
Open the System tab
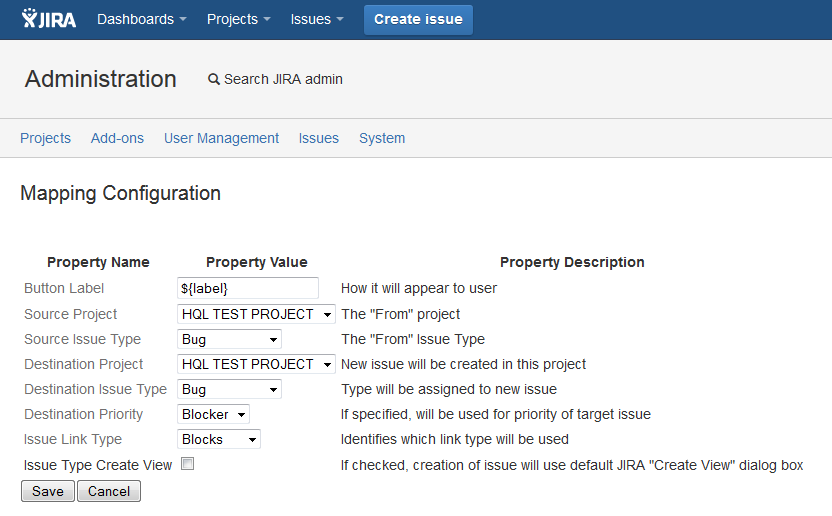tap(382, 138)
